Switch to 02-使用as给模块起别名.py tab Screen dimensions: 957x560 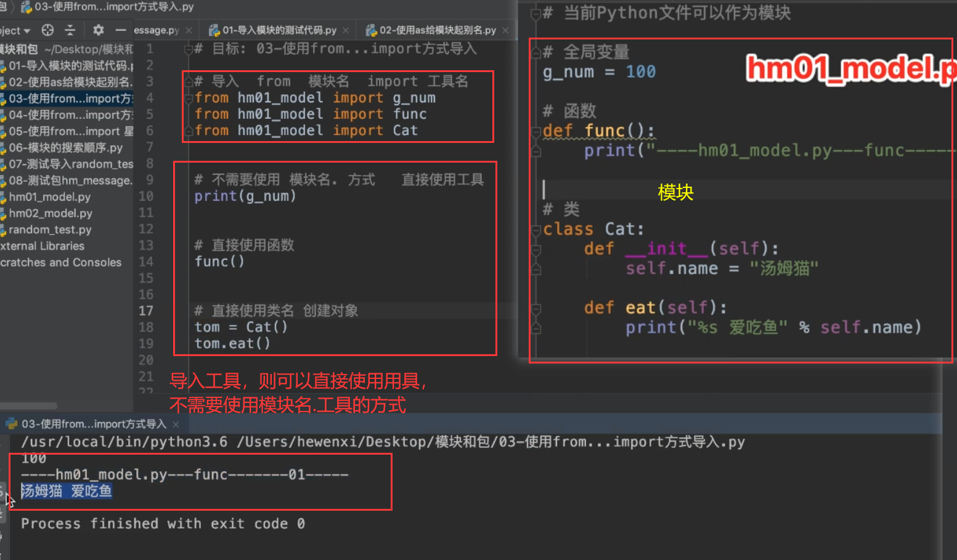[438, 30]
